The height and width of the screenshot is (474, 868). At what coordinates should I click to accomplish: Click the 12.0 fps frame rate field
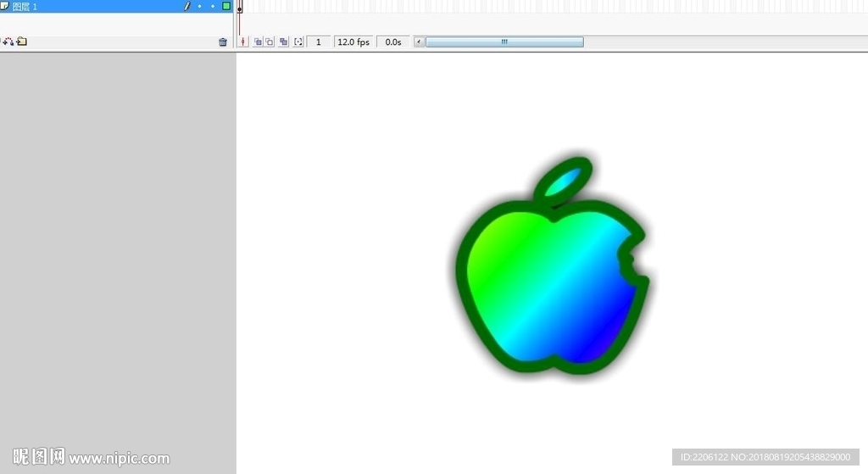click(x=353, y=42)
